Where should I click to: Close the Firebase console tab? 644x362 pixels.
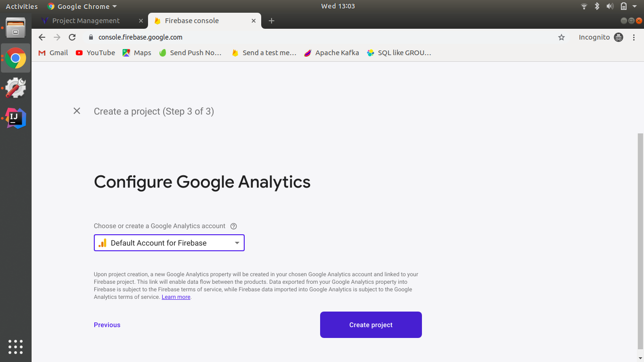(254, 21)
